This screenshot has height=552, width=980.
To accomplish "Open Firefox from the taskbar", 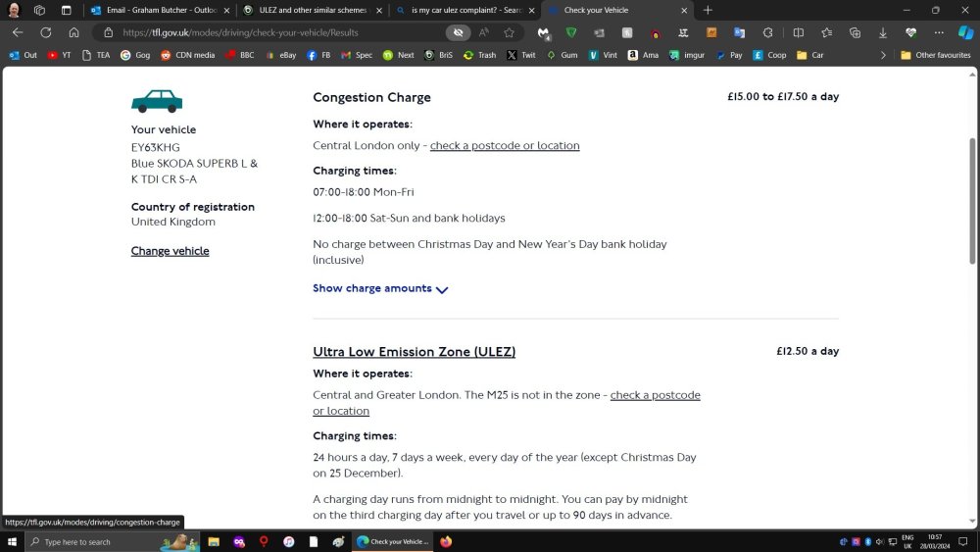I will pos(446,541).
